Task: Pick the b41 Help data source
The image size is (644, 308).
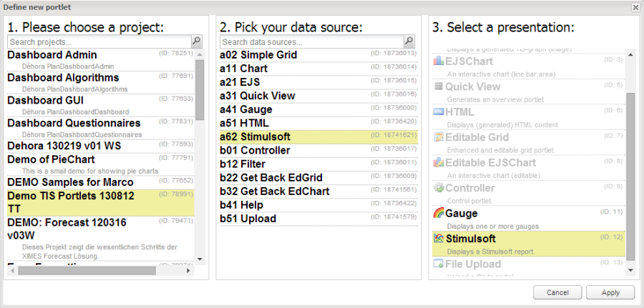Action: pyautogui.click(x=318, y=204)
